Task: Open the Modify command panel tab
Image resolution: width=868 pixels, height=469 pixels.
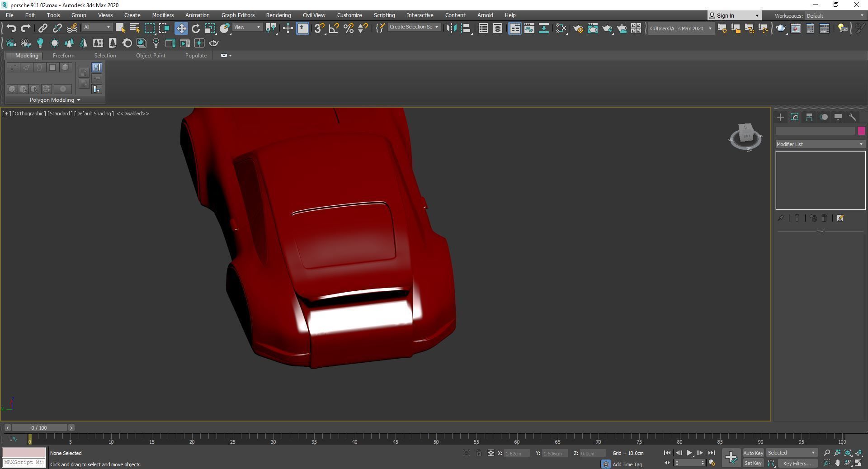Action: coord(795,117)
